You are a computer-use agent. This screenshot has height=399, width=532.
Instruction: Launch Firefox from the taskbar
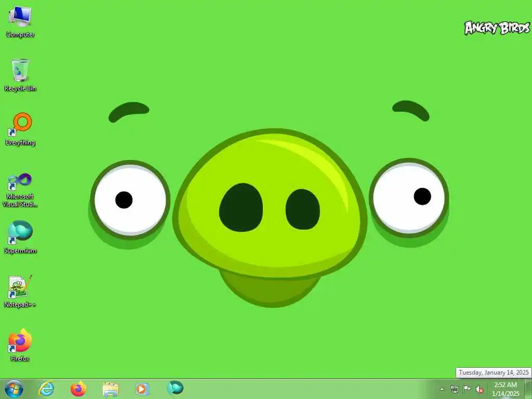click(78, 389)
